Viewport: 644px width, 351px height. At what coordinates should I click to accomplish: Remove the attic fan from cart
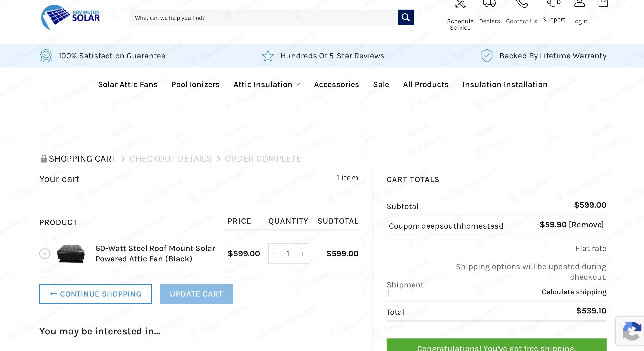point(45,254)
